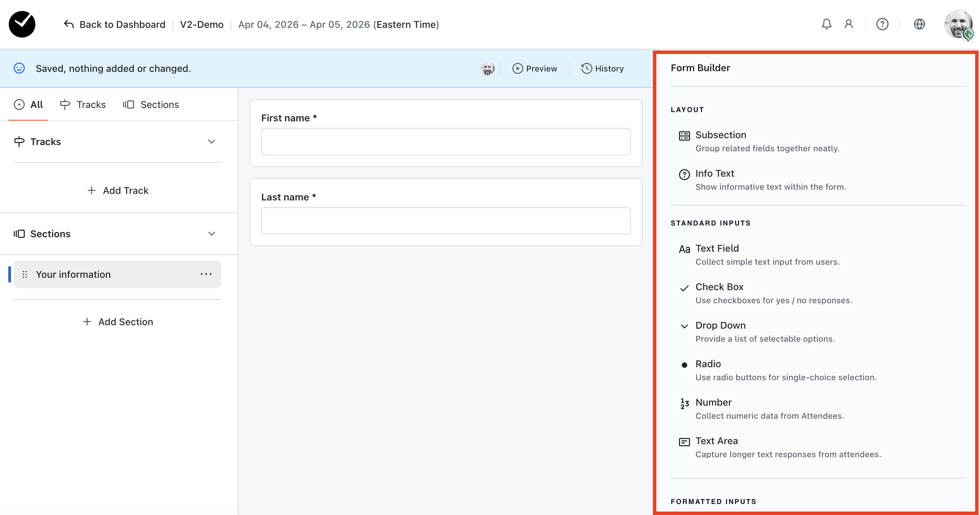Add a Number input
980x515 pixels.
pos(713,402)
